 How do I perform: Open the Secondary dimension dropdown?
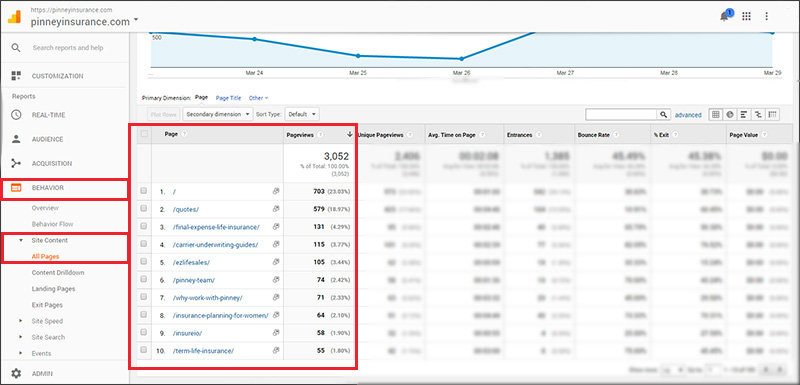[x=218, y=114]
